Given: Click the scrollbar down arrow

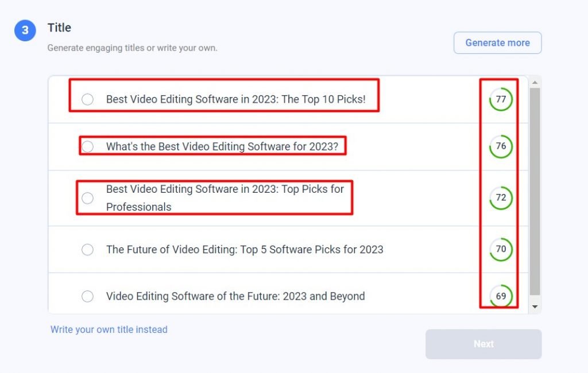Looking at the screenshot, I should [535, 306].
